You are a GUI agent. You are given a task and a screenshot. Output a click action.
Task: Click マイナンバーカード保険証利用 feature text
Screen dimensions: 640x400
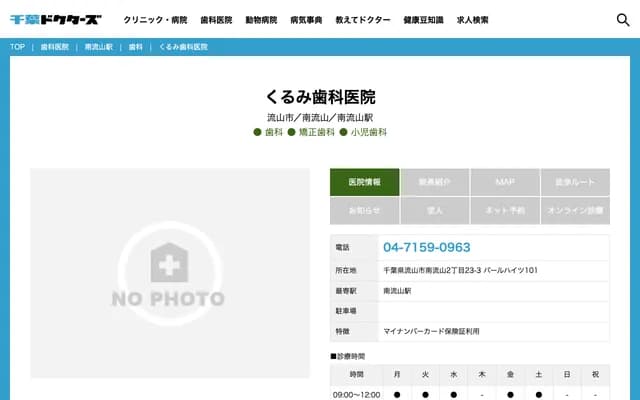431,331
